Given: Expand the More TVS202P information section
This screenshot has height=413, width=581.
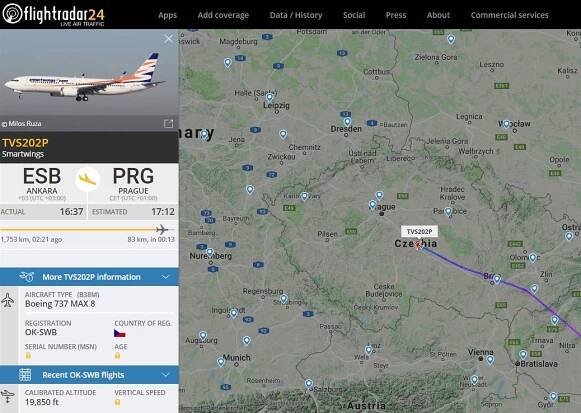Looking at the screenshot, I should pyautogui.click(x=89, y=277).
